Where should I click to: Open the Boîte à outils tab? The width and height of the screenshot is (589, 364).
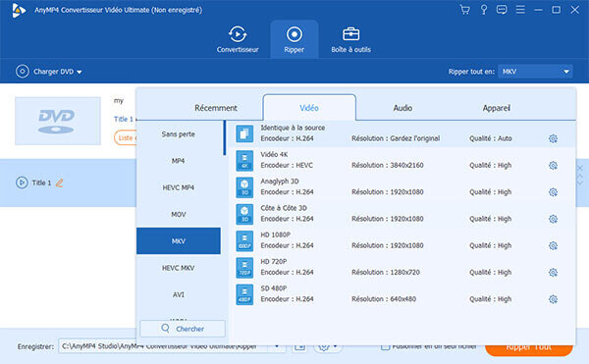[350, 39]
